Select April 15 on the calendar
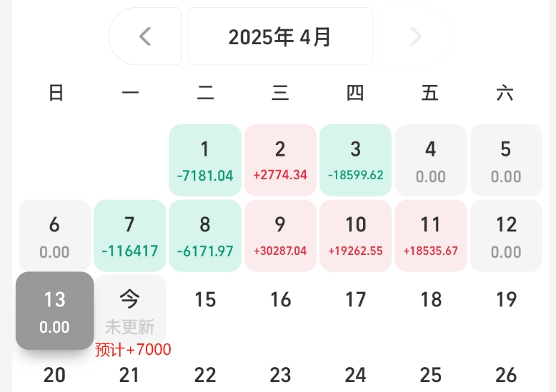This screenshot has width=556, height=392. point(205,299)
